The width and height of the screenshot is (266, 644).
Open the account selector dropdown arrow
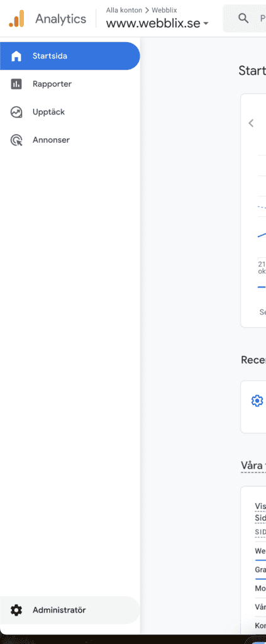[206, 24]
